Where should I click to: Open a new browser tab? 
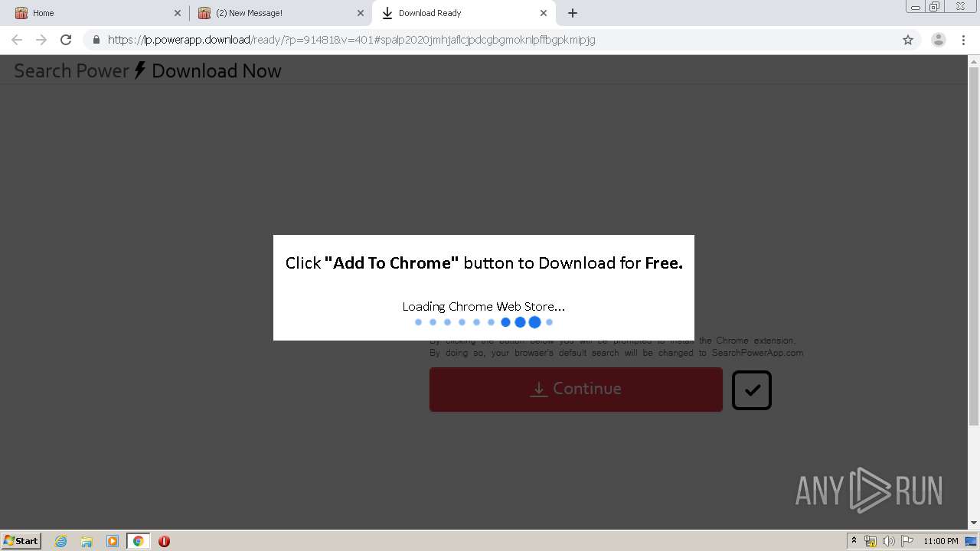[573, 13]
